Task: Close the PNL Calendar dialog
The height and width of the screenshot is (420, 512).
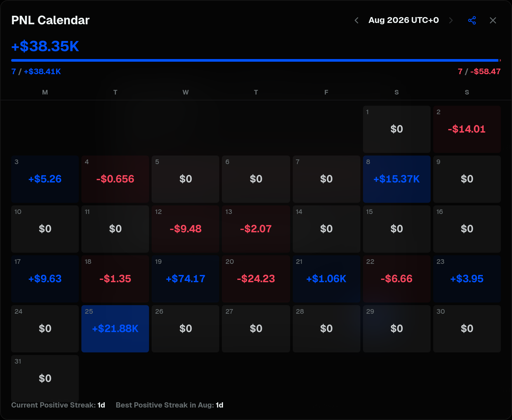Action: (493, 20)
